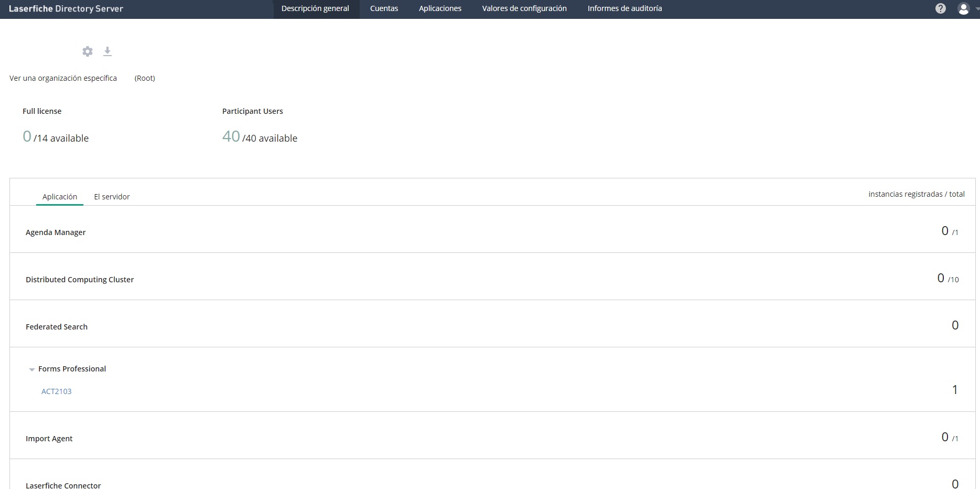Click the Participant Users heading
Viewport: 980px width, 489px height.
[x=253, y=111]
